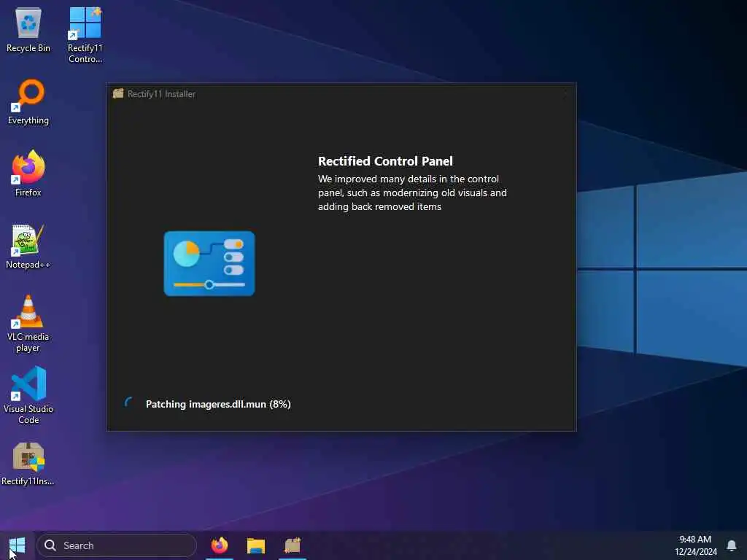
Task: Select the Firefox desktop shortcut
Action: tap(28, 174)
